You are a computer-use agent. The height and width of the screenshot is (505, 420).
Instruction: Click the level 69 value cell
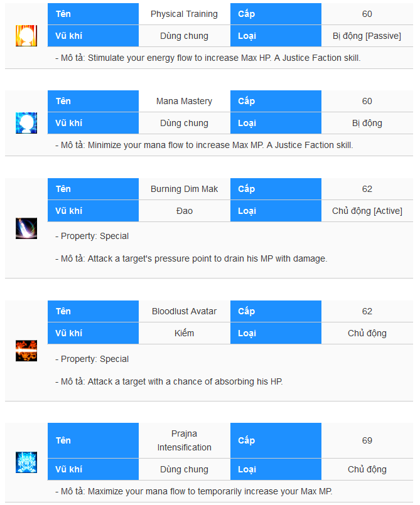(367, 440)
